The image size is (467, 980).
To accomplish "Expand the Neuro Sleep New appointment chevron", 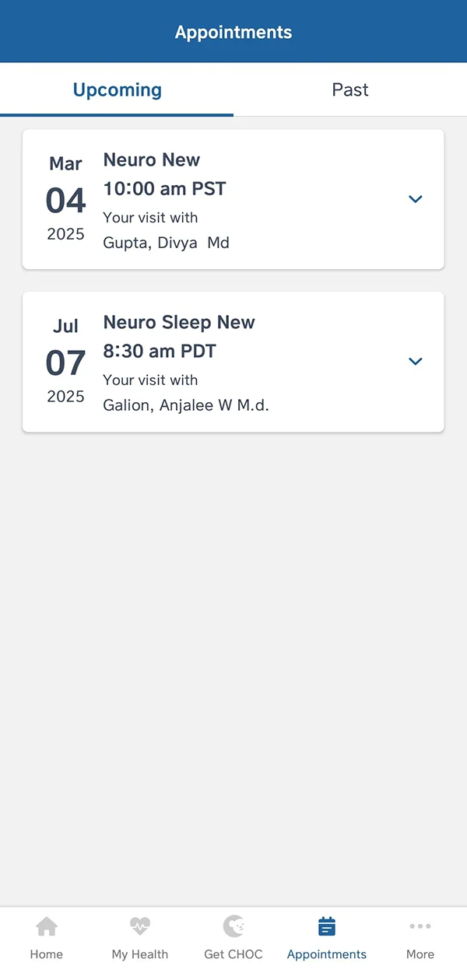I will pyautogui.click(x=416, y=362).
